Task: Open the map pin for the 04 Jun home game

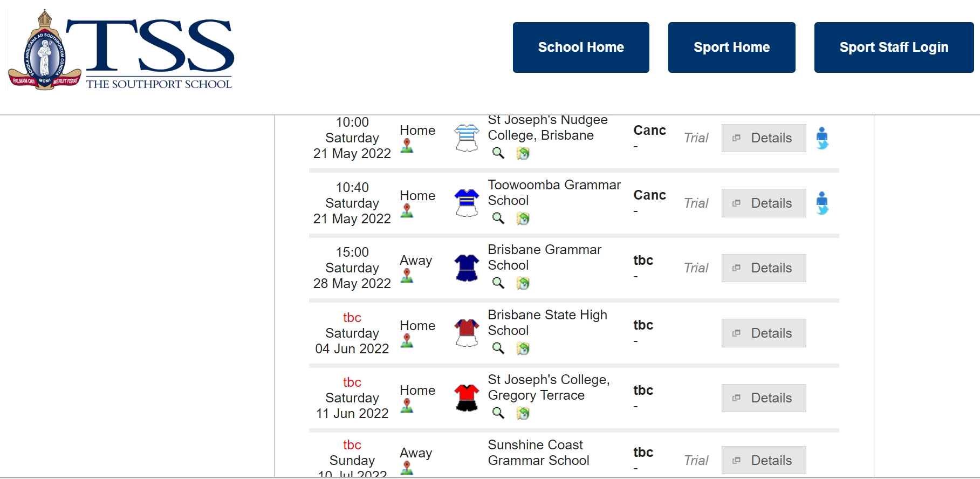Action: 407,340
